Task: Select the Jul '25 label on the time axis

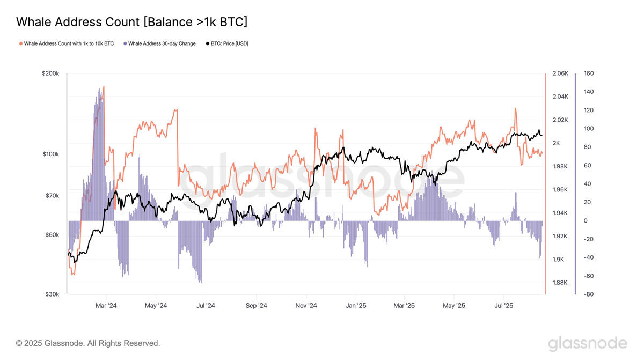Action: point(503,306)
